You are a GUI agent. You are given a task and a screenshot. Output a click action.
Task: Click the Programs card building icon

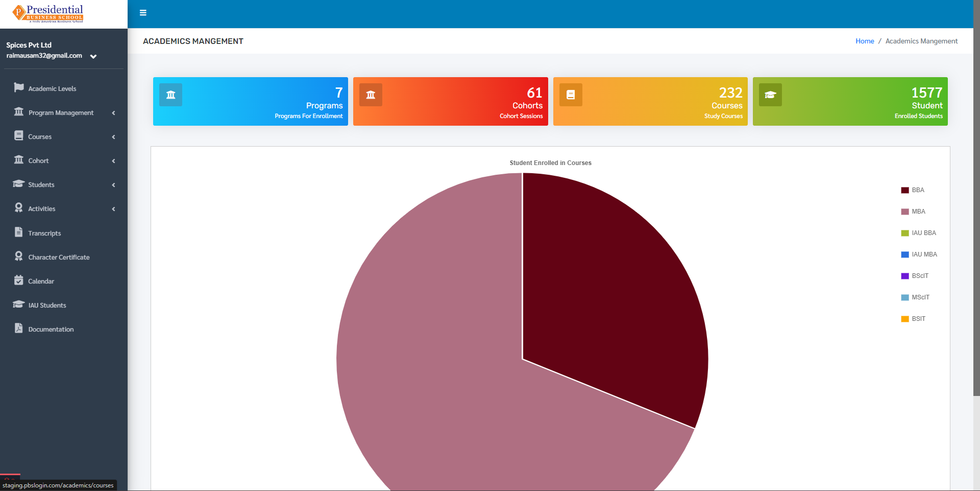click(170, 95)
